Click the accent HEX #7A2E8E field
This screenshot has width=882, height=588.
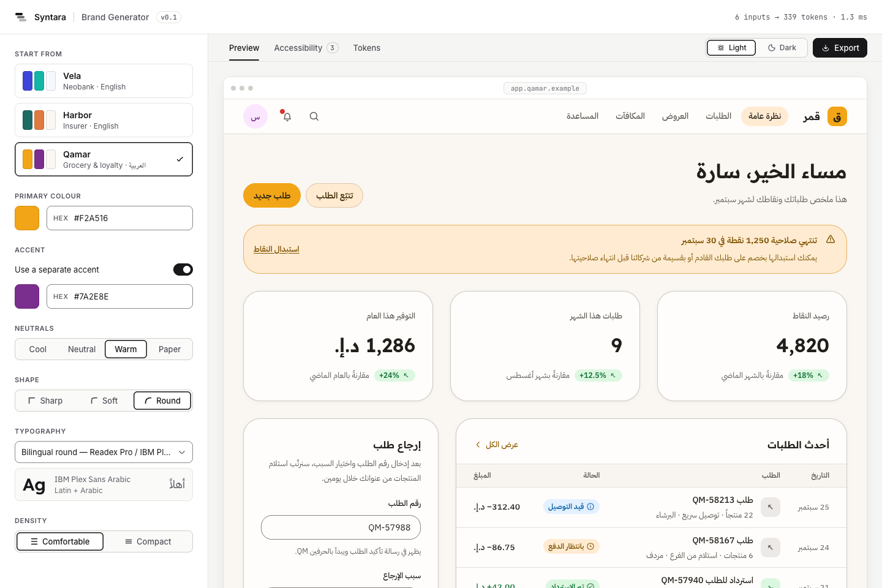click(119, 296)
